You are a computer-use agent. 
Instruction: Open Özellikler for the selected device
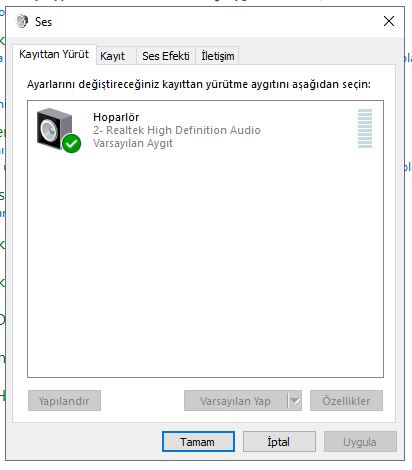point(346,401)
